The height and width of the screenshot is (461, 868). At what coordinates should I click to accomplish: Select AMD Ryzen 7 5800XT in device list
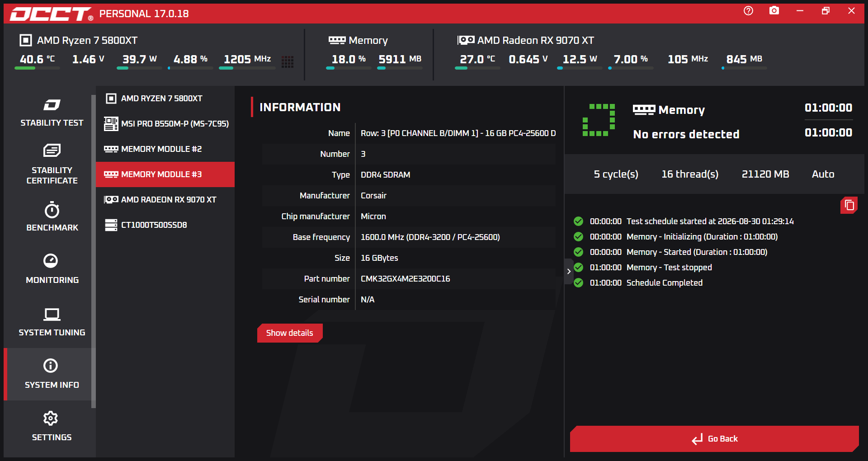165,99
